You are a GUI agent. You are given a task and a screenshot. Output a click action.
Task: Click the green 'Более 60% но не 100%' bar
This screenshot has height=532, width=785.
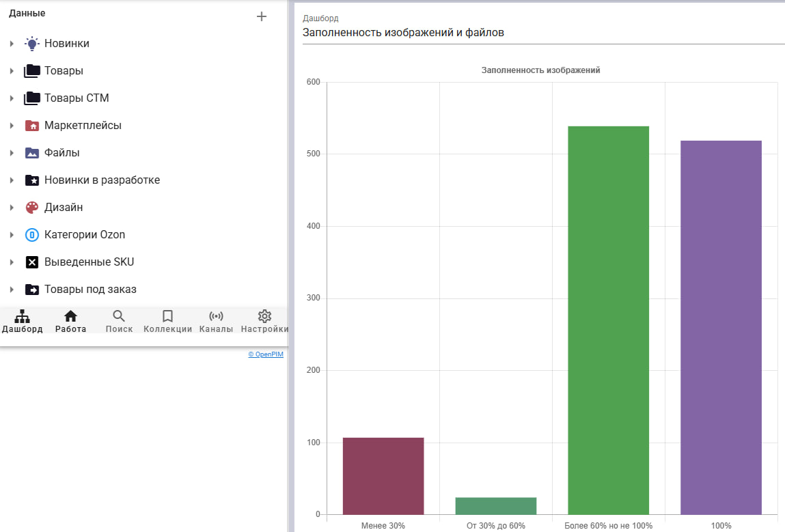click(608, 320)
